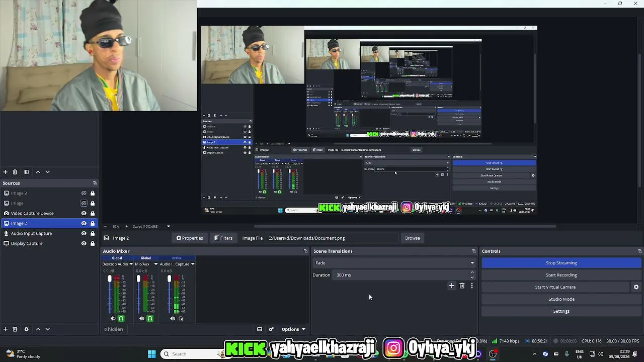This screenshot has height=362, width=644.
Task: Open Filters for Image 2
Action: (x=223, y=238)
